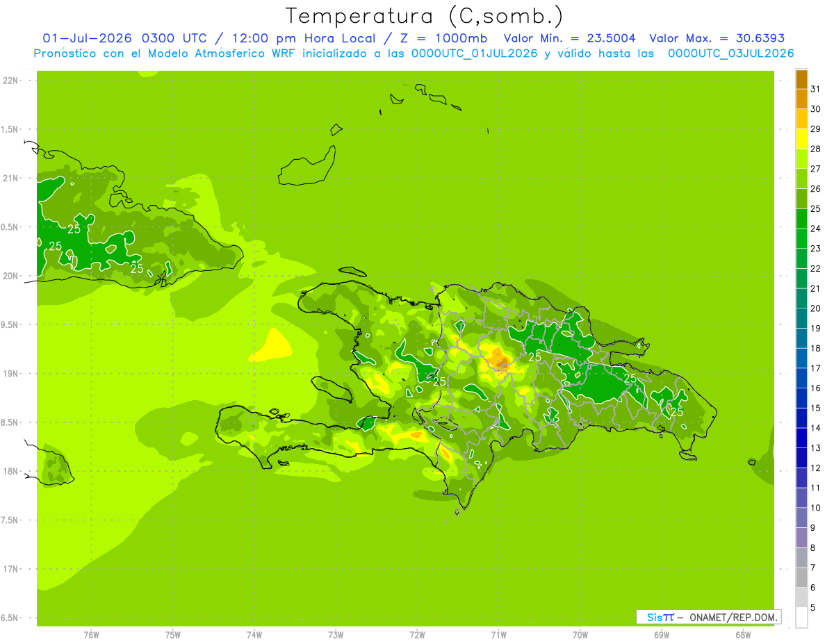Click the yellow warm patch in the sea near 74W
Image resolution: width=834 pixels, height=644 pixels.
(271, 345)
